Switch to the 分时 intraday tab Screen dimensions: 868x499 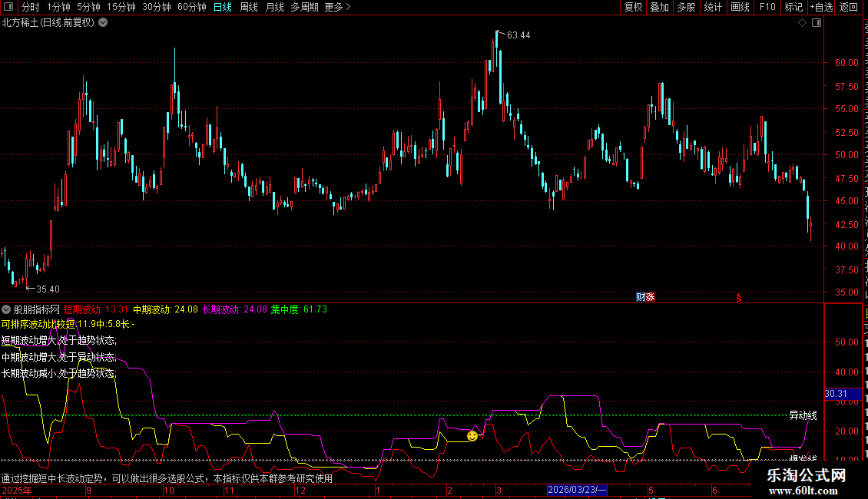(31, 7)
